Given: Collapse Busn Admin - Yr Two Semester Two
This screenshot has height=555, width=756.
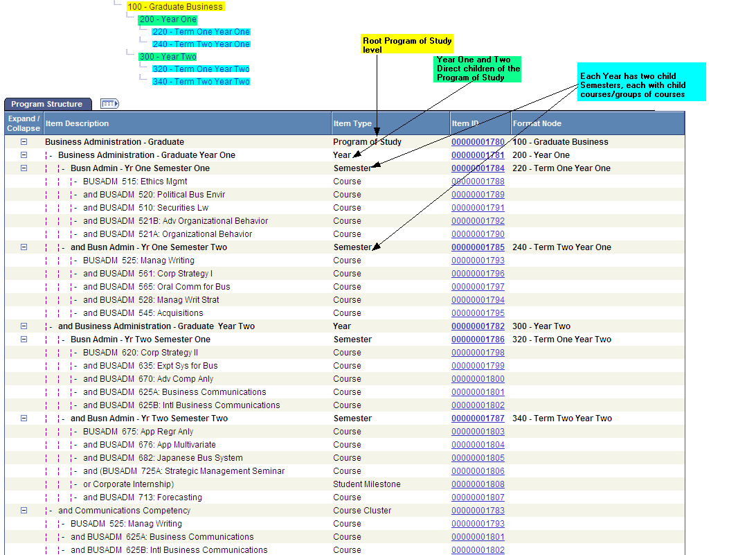Looking at the screenshot, I should point(23,418).
